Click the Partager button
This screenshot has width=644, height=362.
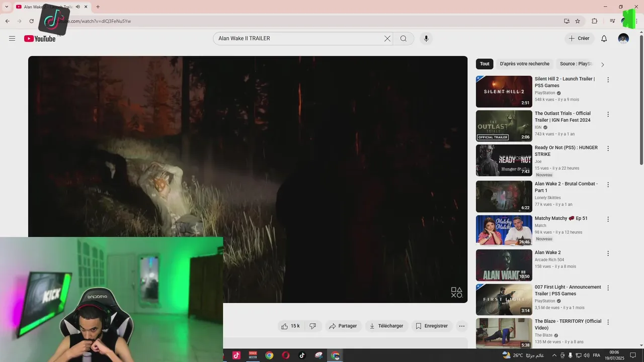coord(343,326)
